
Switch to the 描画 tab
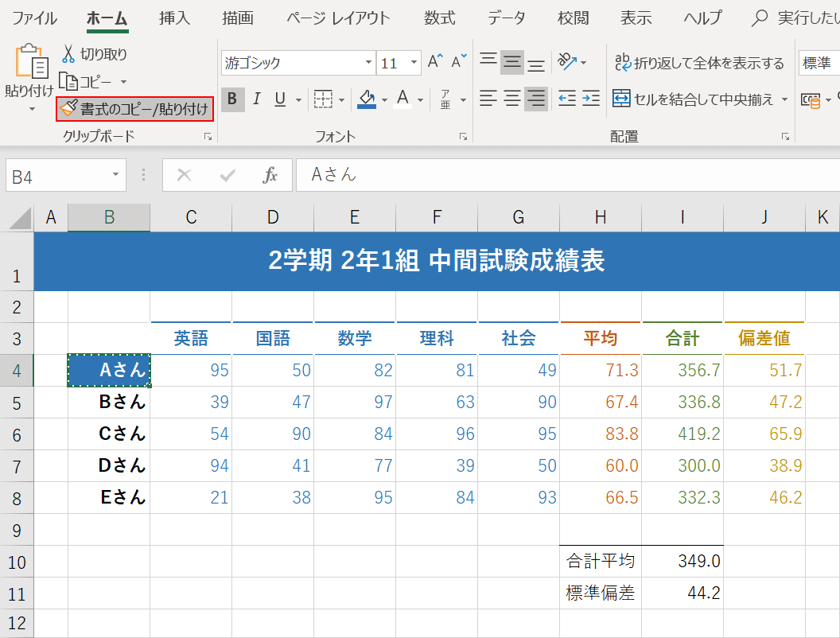[238, 18]
